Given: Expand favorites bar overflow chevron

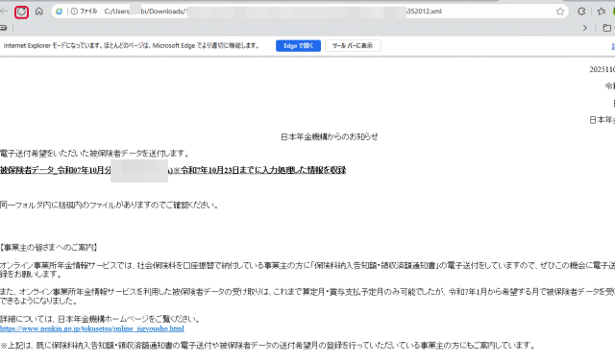Looking at the screenshot, I should (585, 28).
